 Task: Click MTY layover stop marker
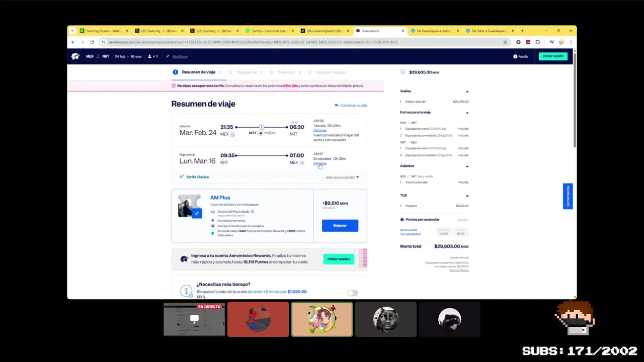pyautogui.click(x=261, y=127)
